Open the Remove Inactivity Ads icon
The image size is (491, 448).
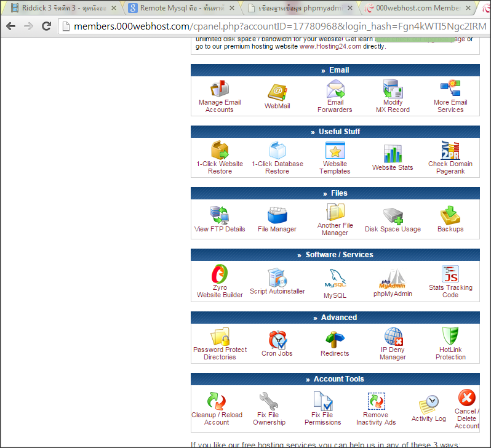pos(377,401)
